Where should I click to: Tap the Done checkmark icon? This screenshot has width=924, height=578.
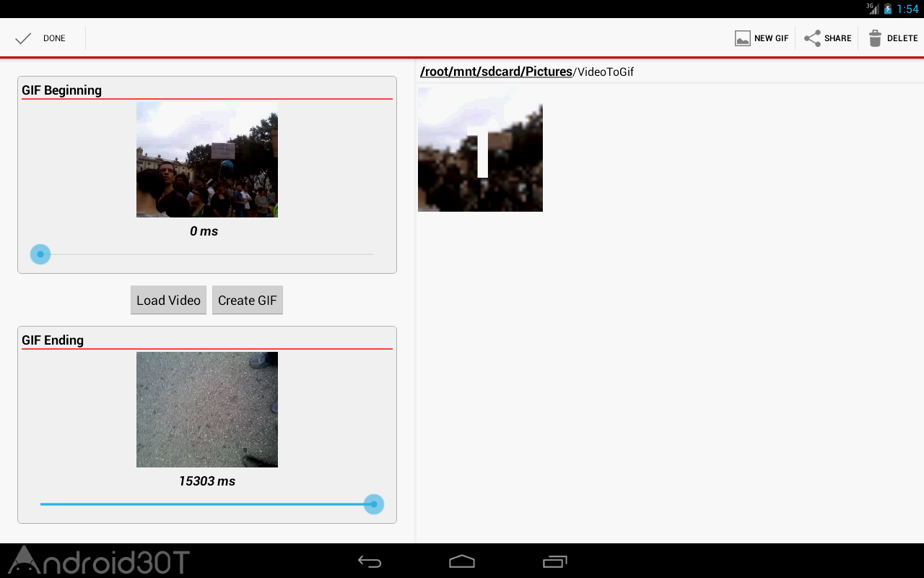(x=23, y=38)
